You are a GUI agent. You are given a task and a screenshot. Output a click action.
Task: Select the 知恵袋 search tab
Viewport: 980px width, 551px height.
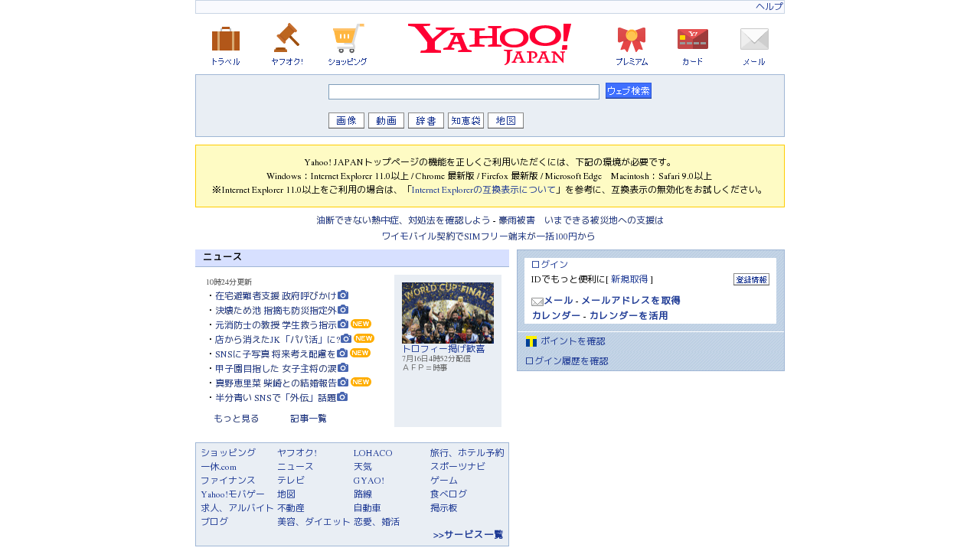pyautogui.click(x=465, y=120)
